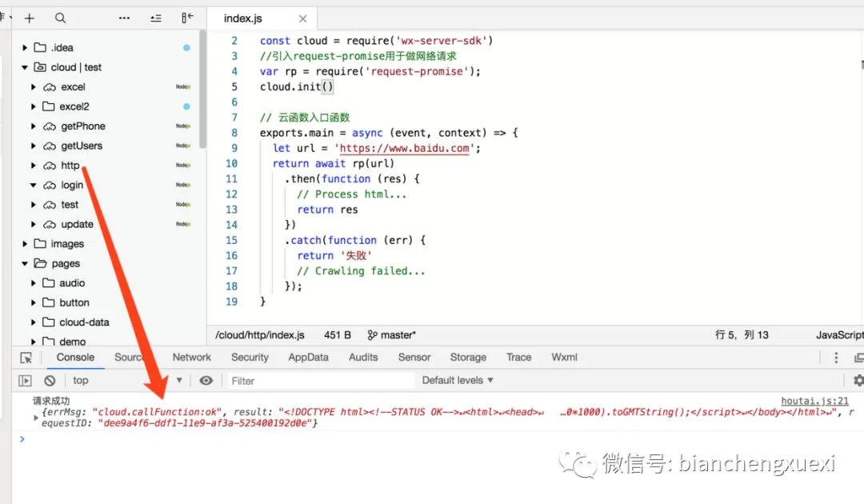Switch to the Network tab
The image size is (864, 504).
(x=192, y=357)
